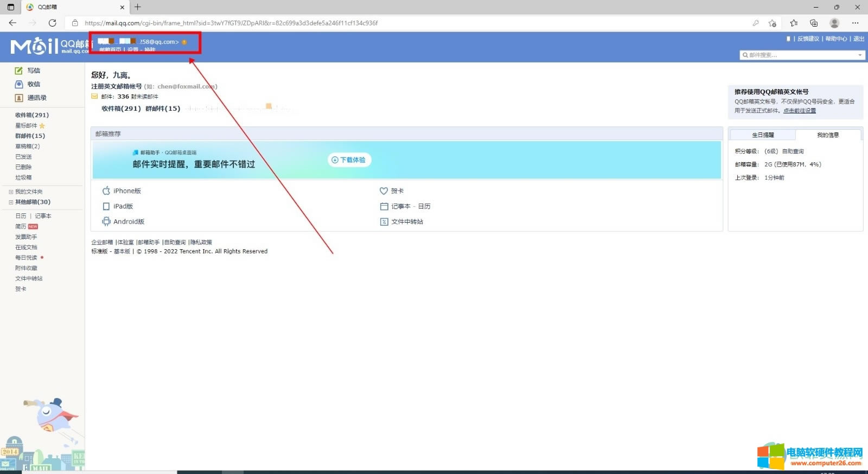Open the 通讯录 contacts icon
The width and height of the screenshot is (868, 474).
click(19, 98)
